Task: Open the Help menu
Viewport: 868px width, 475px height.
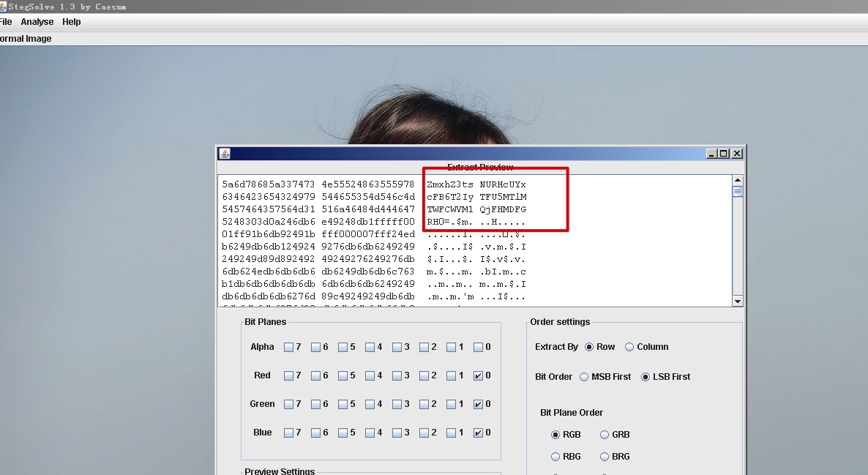Action: 72,22
